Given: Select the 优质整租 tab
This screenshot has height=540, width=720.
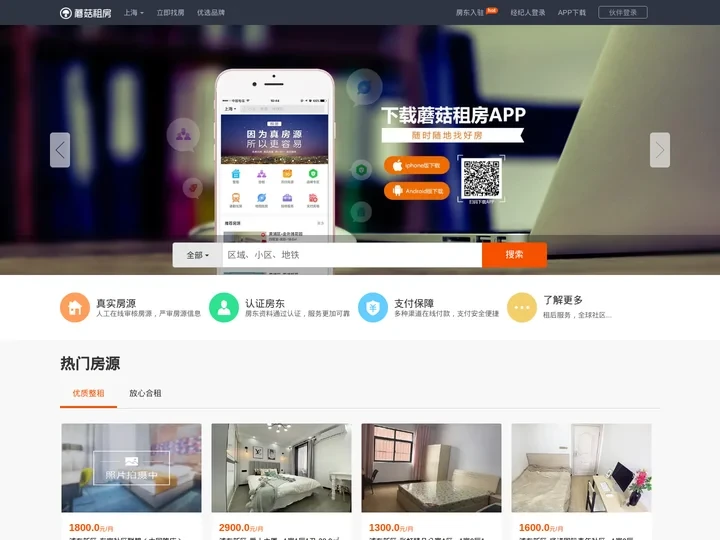Looking at the screenshot, I should [x=88, y=394].
